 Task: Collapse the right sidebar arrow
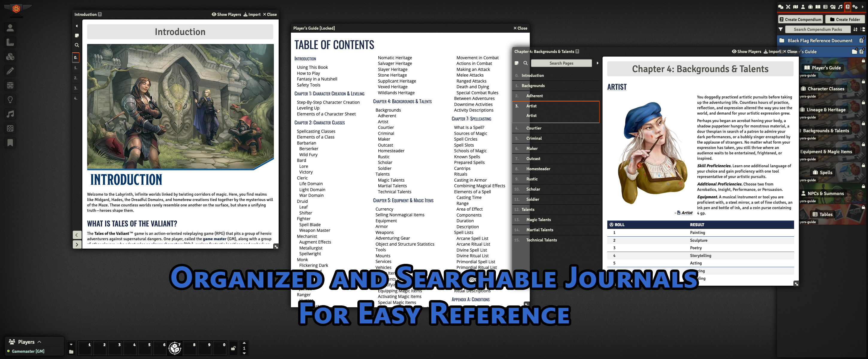pos(863,7)
